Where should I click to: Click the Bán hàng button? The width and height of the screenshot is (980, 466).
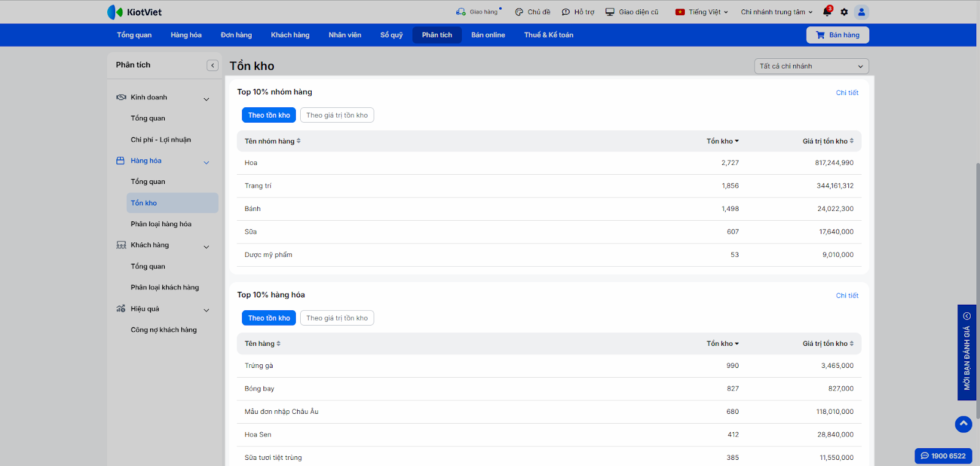click(x=837, y=35)
